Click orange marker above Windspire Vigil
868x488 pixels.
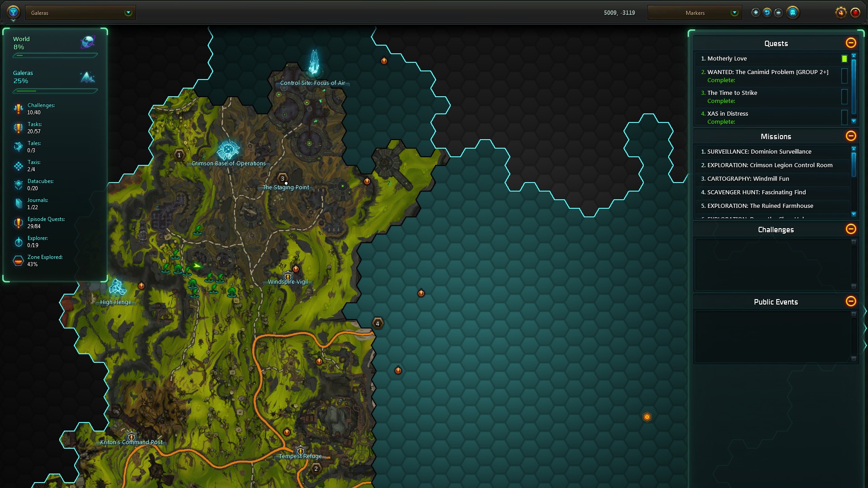(296, 269)
